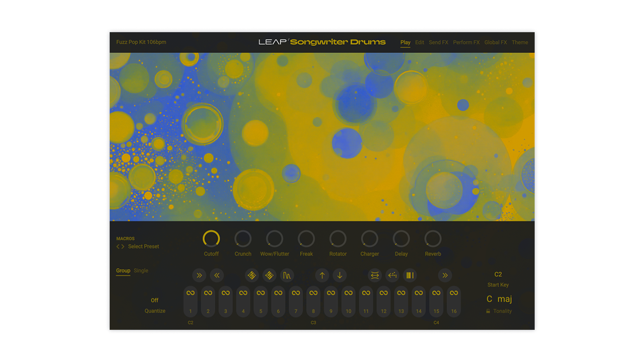Click the vertical bars pattern icon
644x362 pixels.
(410, 275)
